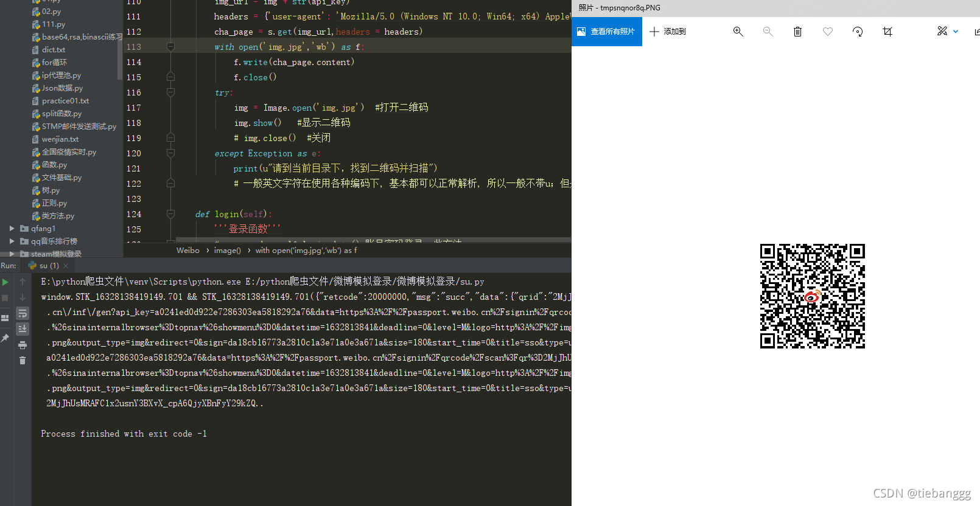980x506 pixels.
Task: Click with open breadcrumb item
Action: click(x=306, y=251)
